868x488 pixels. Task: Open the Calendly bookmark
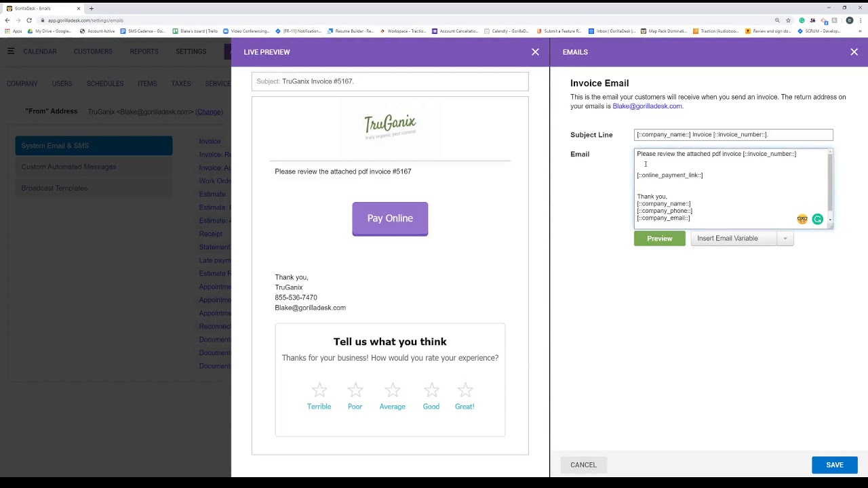[507, 31]
